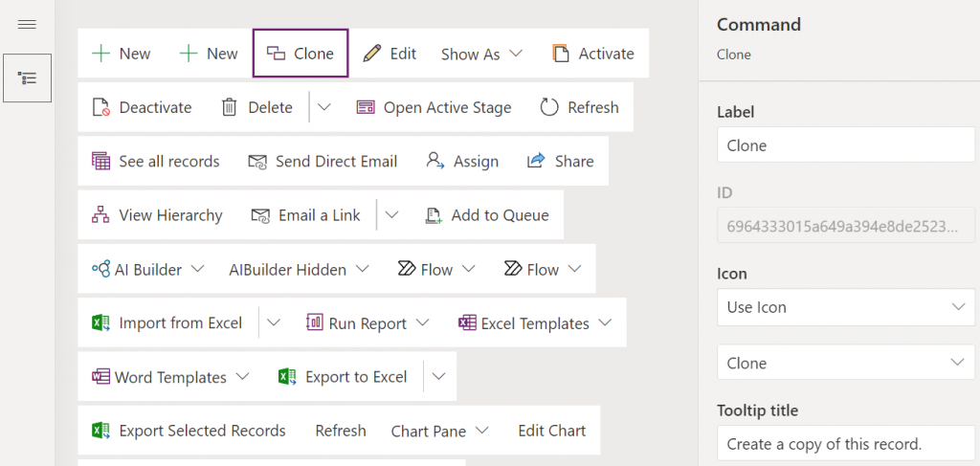Pick the View Hierarchy command
This screenshot has height=466, width=980.
[157, 215]
